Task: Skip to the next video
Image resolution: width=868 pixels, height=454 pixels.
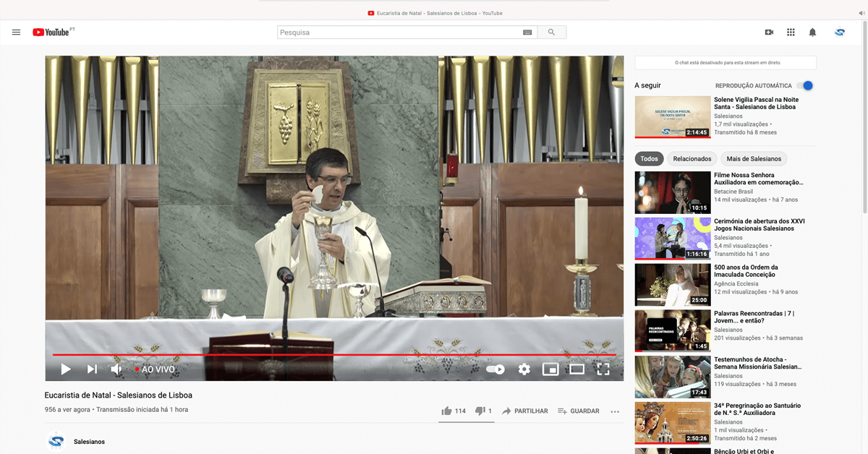Action: pos(92,369)
